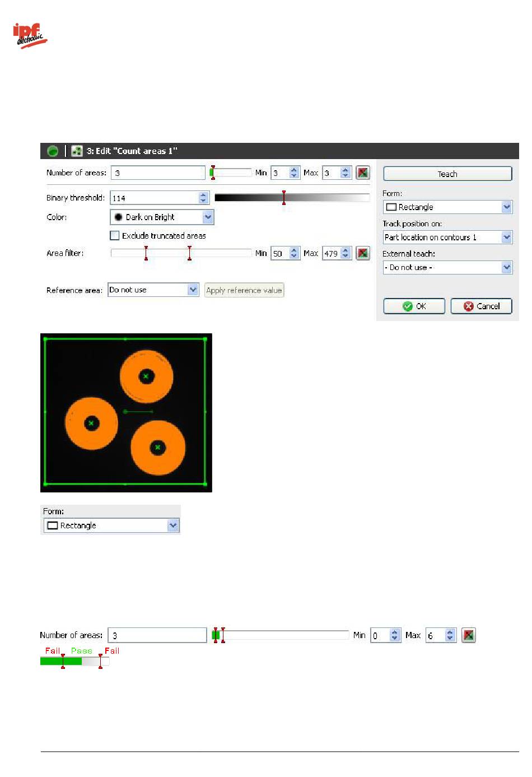Viewport: 532px width, 777px height.
Task: Open the Form Rectangle dropdown below the image
Action: [111, 525]
